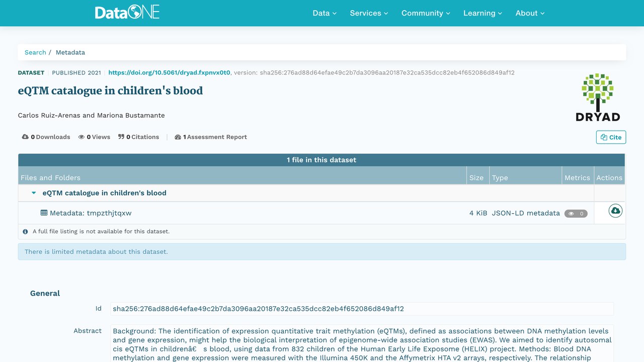Collapse the eQTM catalogue folder row
Viewport: 644px width, 362px height.
pyautogui.click(x=34, y=193)
